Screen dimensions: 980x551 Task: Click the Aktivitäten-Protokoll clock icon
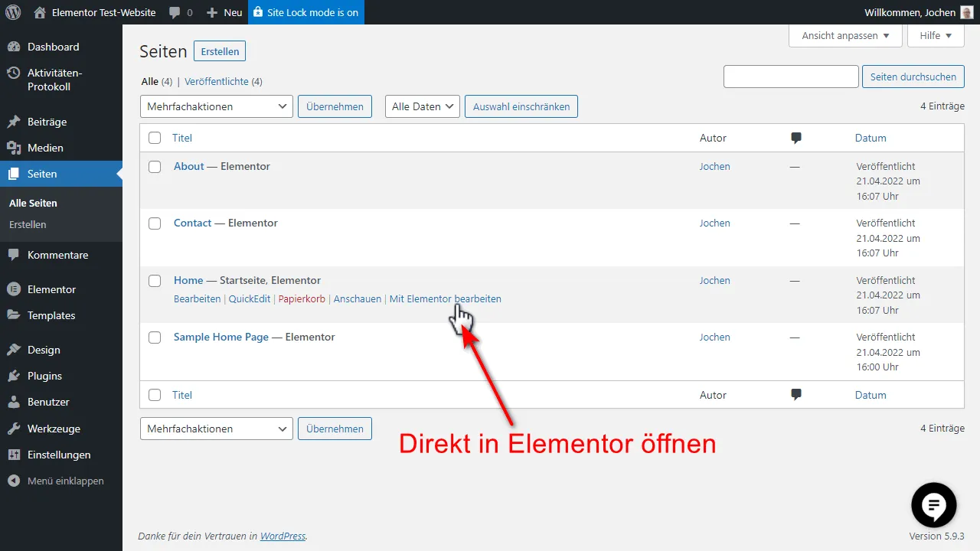(x=14, y=73)
